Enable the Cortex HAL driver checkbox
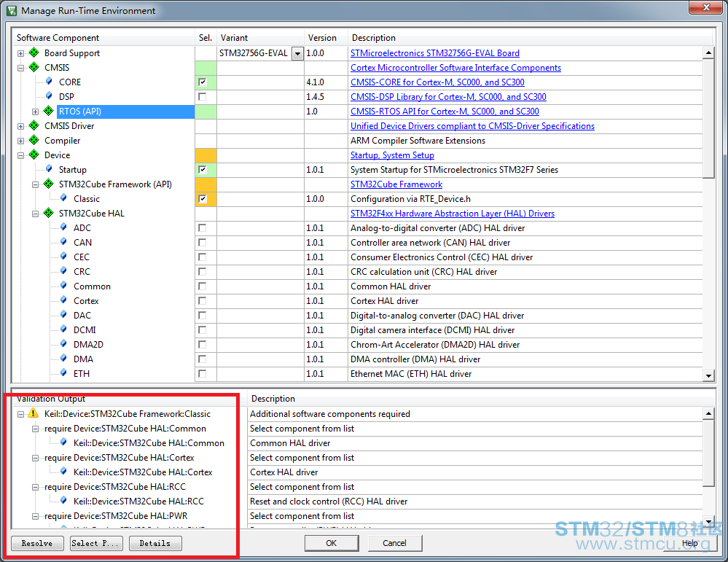The width and height of the screenshot is (728, 562). tap(203, 301)
